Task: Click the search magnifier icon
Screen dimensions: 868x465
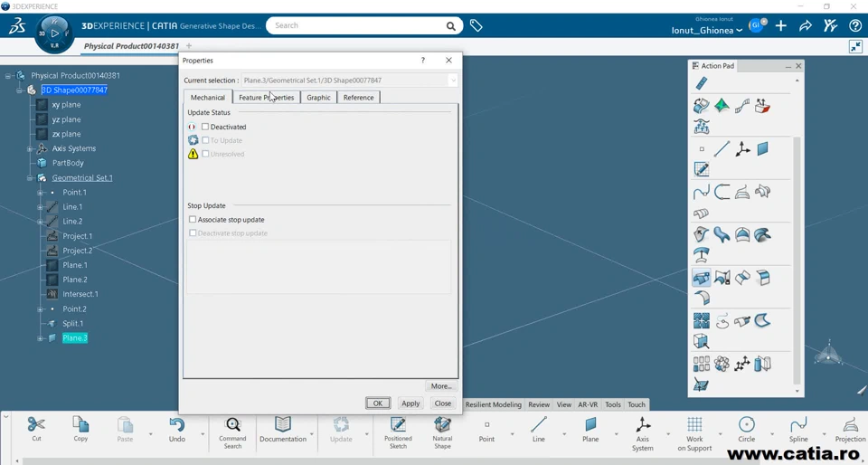Action: click(x=450, y=25)
